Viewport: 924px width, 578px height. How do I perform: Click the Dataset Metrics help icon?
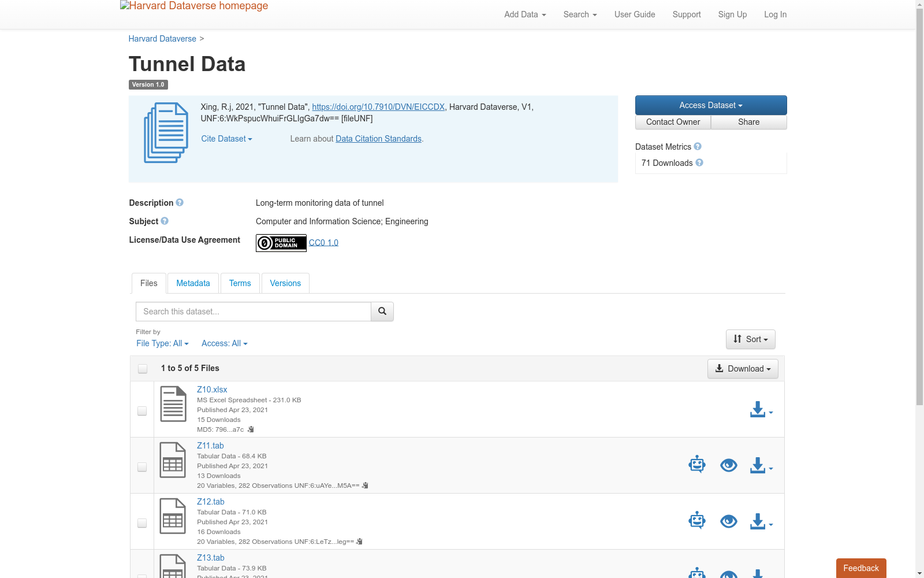tap(698, 147)
